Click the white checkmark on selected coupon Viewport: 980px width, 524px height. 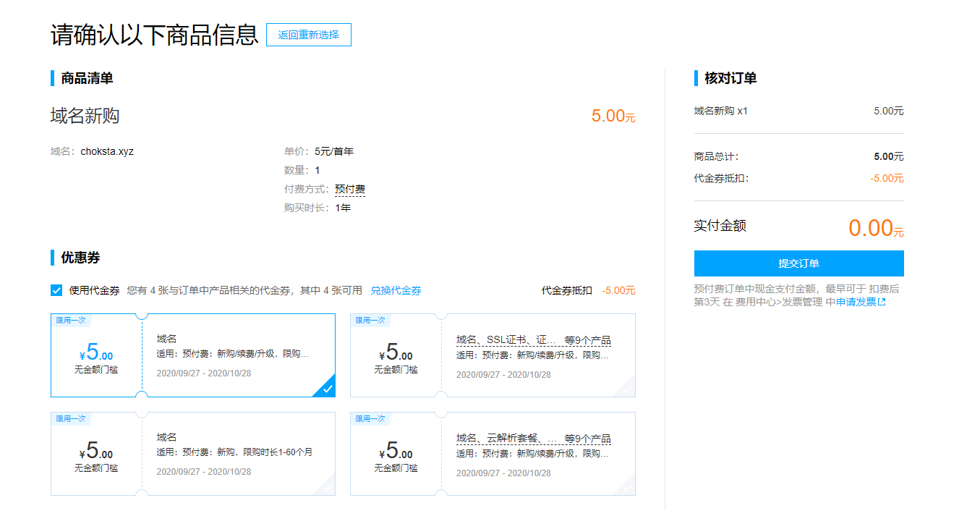[327, 390]
